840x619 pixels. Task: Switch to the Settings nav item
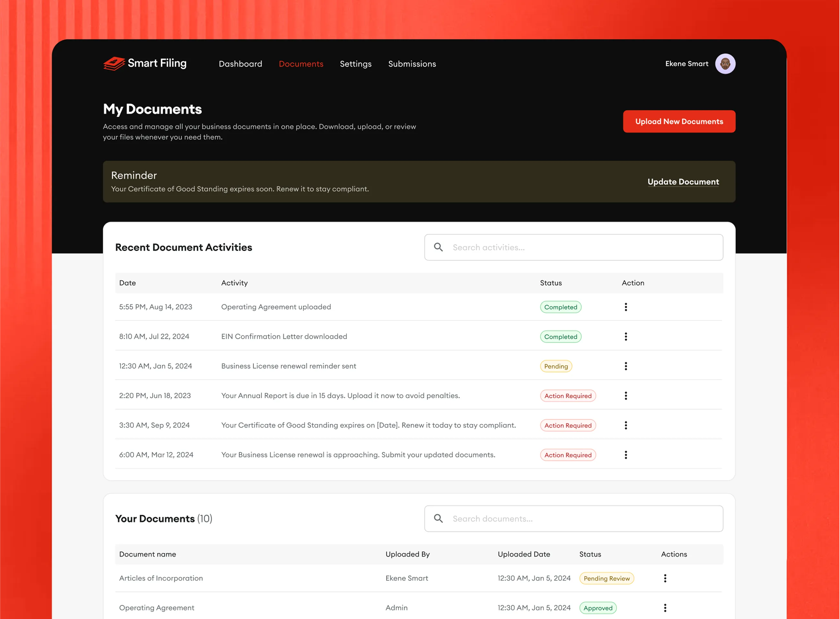point(355,64)
